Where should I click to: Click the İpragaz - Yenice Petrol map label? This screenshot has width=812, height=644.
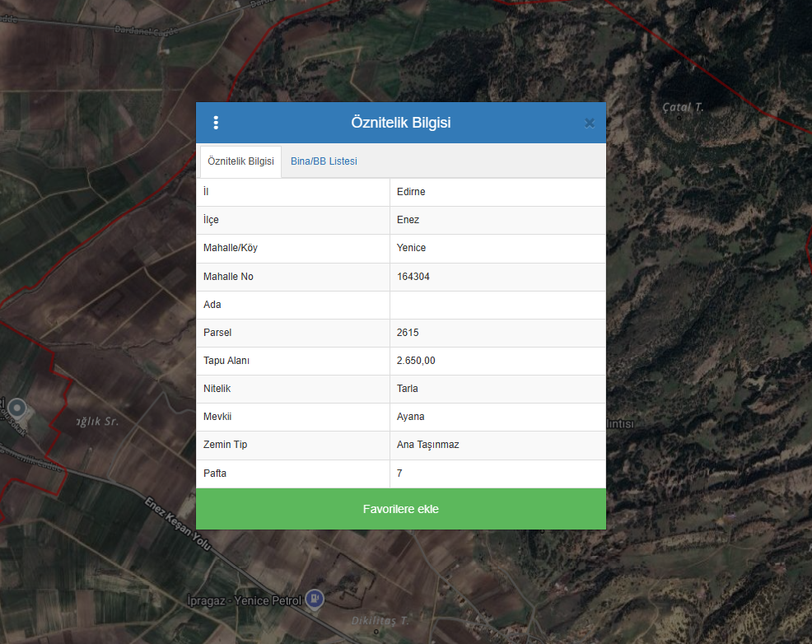pos(244,600)
